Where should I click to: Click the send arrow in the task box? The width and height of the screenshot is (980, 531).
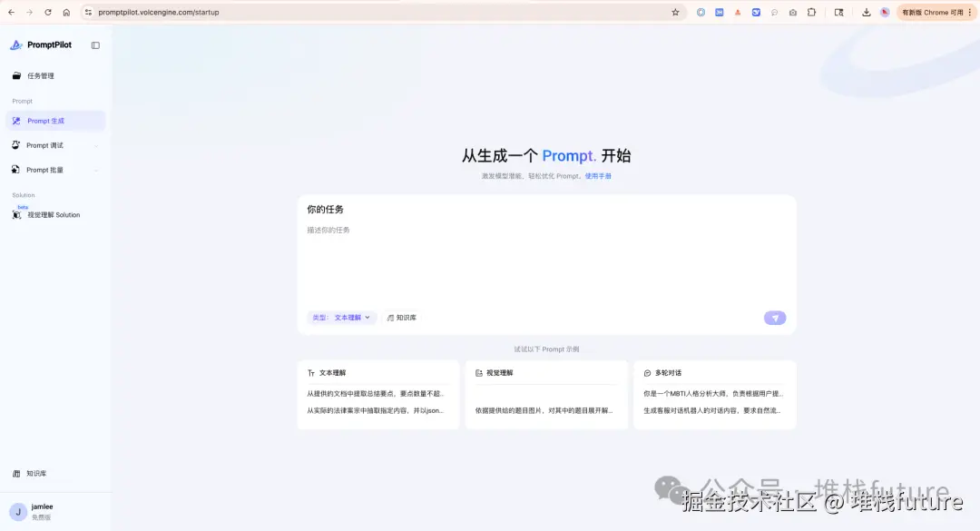pos(774,318)
